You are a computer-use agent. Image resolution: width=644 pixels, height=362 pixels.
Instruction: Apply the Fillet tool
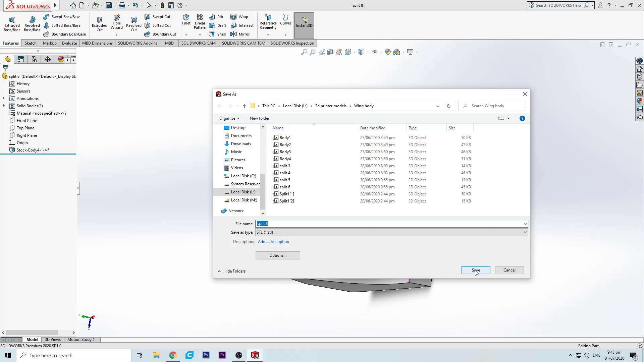tap(186, 20)
